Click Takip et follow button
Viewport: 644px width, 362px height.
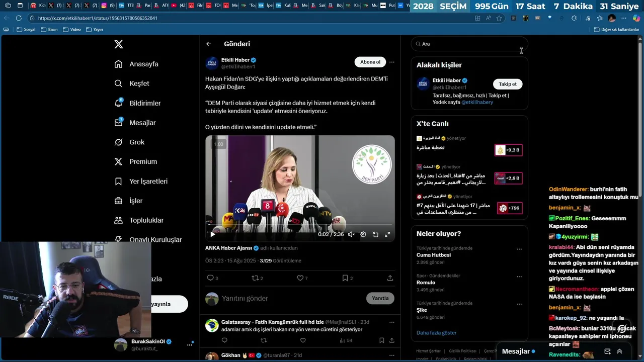tap(508, 84)
